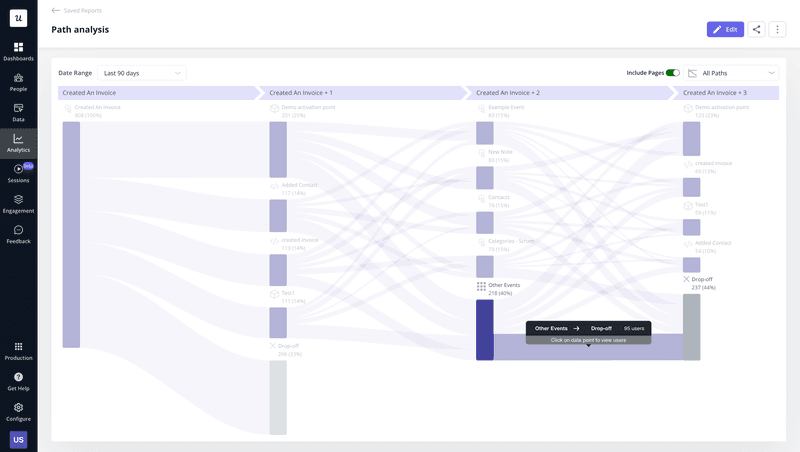
Task: Click the Edit button
Action: pos(725,30)
